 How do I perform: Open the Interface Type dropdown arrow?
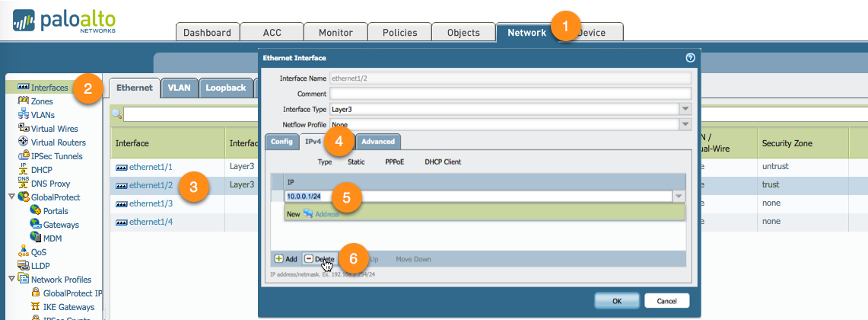[x=685, y=109]
